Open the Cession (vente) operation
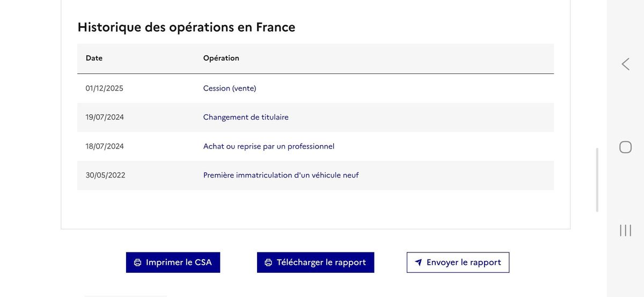 tap(230, 88)
